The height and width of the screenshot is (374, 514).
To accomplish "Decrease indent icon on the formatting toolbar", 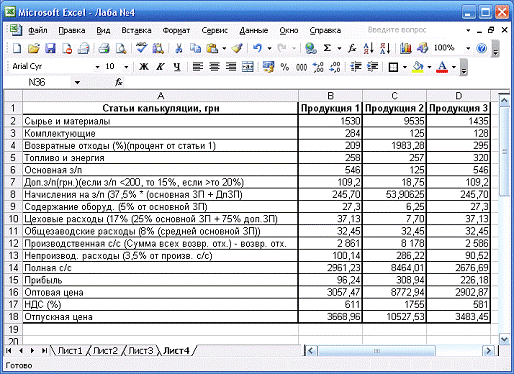I will (356, 67).
